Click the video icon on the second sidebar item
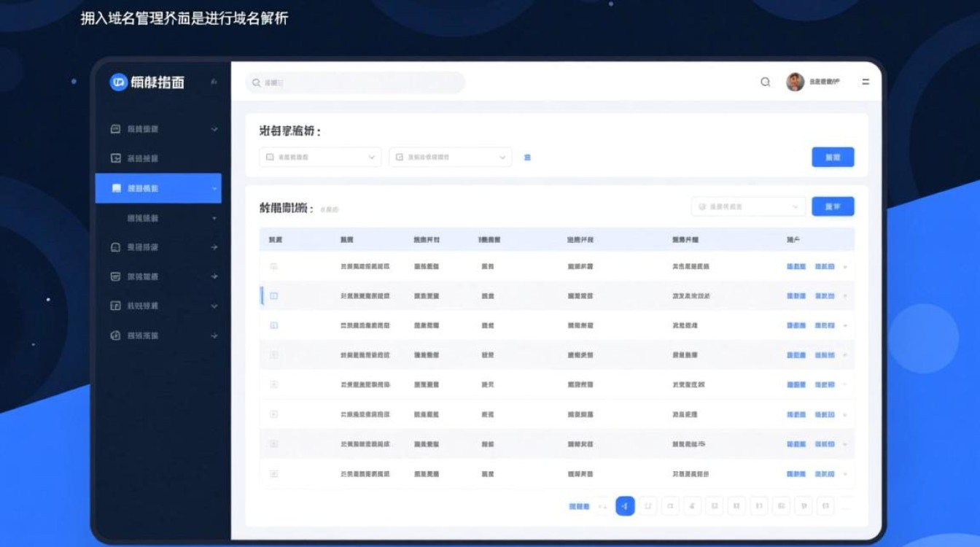The height and width of the screenshot is (547, 980). click(x=114, y=158)
